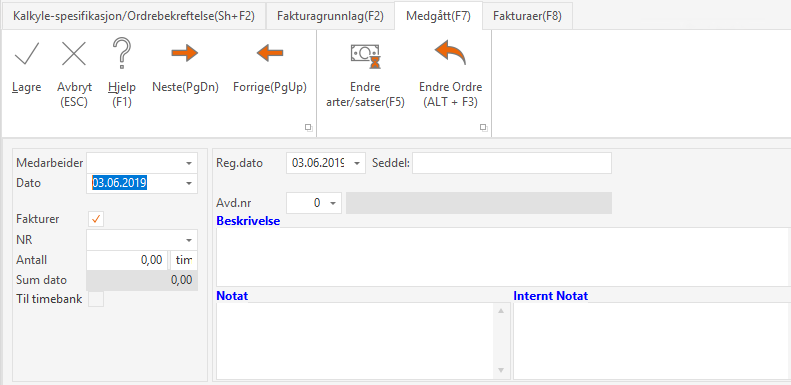Open first ribbon group dialog launcher
The height and width of the screenshot is (385, 791).
click(x=309, y=128)
